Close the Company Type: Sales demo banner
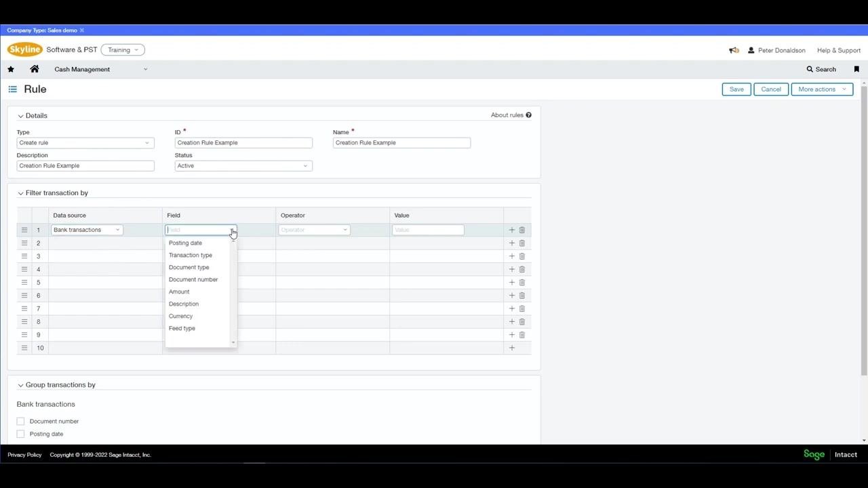The image size is (868, 488). (x=82, y=30)
